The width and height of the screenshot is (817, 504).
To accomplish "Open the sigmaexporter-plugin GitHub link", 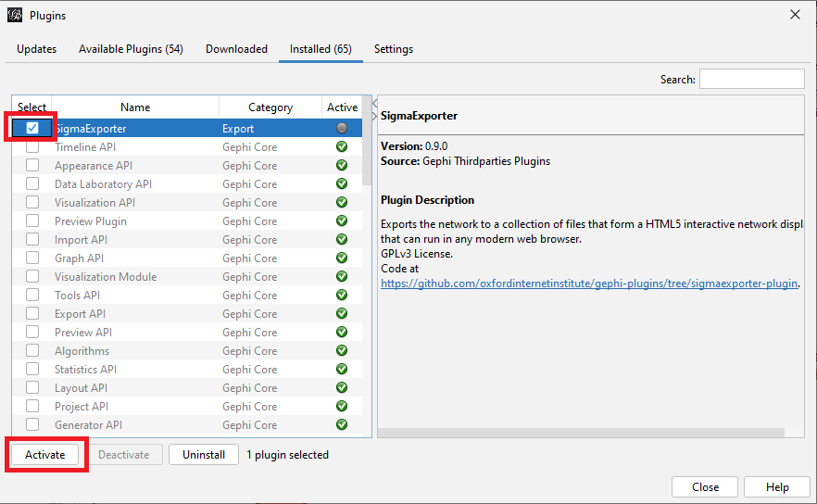I will (x=589, y=283).
